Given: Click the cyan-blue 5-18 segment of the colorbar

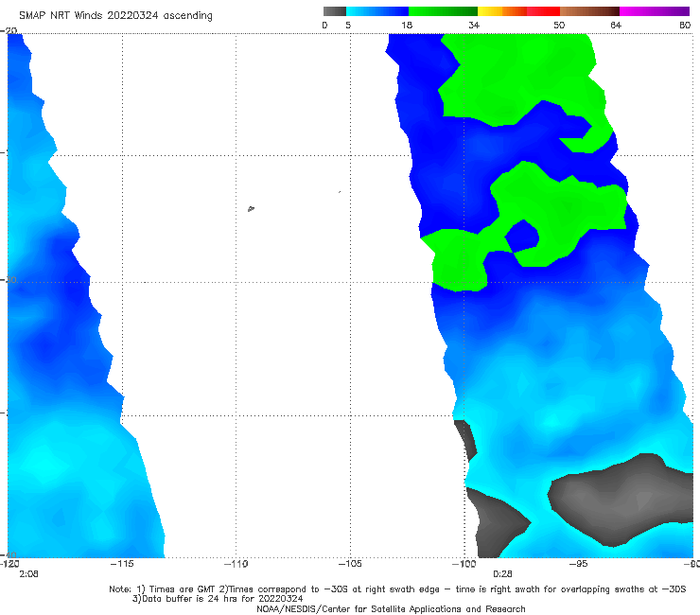Looking at the screenshot, I should pos(377,11).
